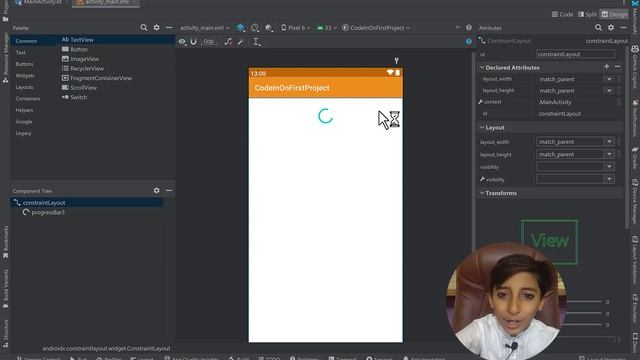Viewport: 640px width, 360px height.
Task: Open CodeInOnFirstProject theme dropdown
Action: click(x=376, y=28)
